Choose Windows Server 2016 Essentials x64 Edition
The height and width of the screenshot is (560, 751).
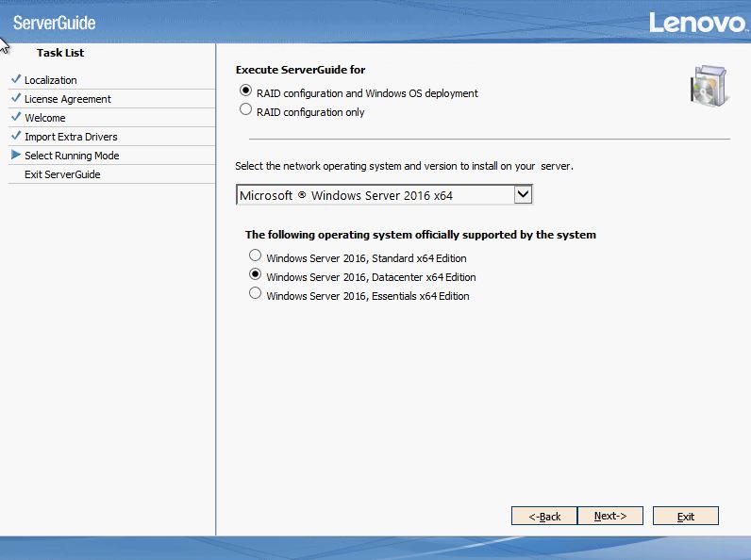click(256, 293)
